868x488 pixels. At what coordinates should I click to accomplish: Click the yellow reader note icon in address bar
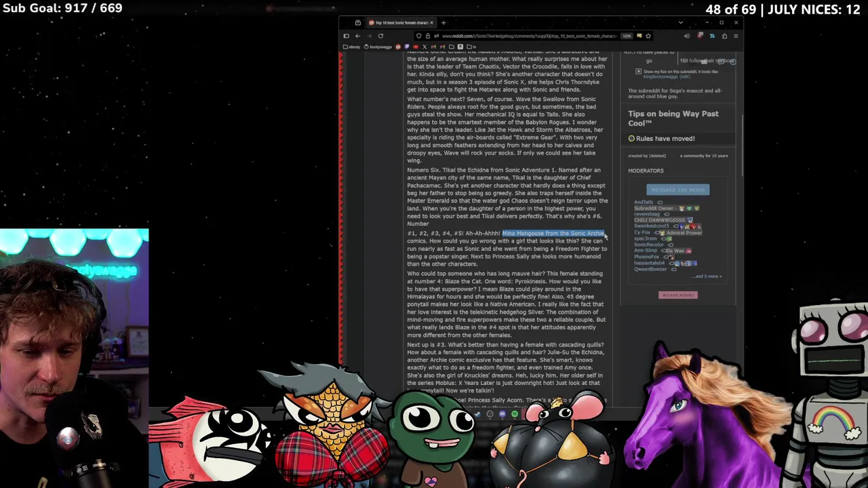pos(639,36)
